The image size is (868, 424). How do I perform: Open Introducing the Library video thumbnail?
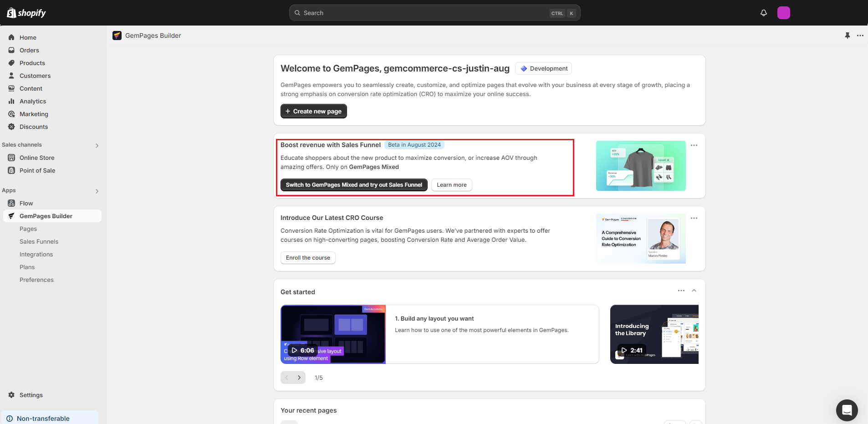(654, 334)
